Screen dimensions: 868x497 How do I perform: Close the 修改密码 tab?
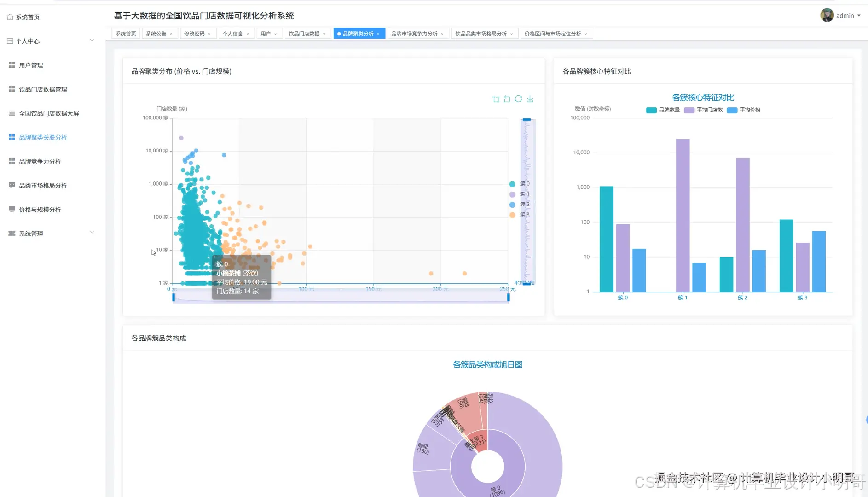click(x=209, y=34)
